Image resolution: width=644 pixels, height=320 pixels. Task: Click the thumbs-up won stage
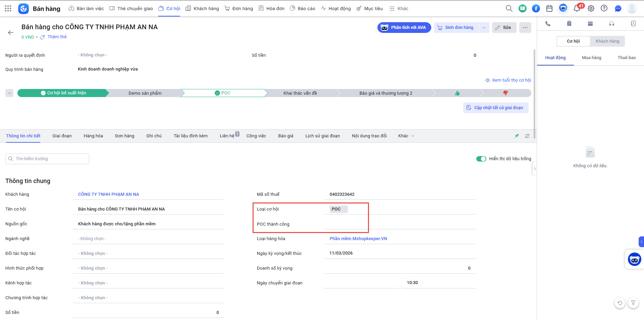tap(457, 93)
